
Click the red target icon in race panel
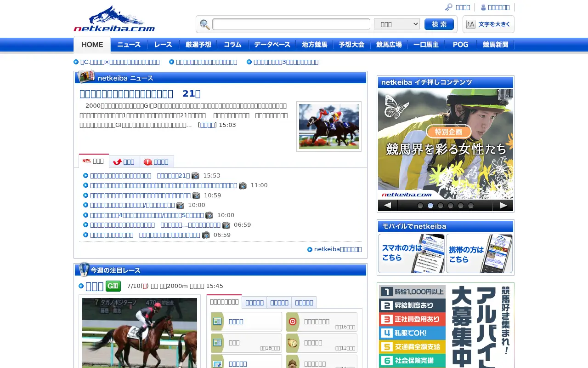point(293,322)
